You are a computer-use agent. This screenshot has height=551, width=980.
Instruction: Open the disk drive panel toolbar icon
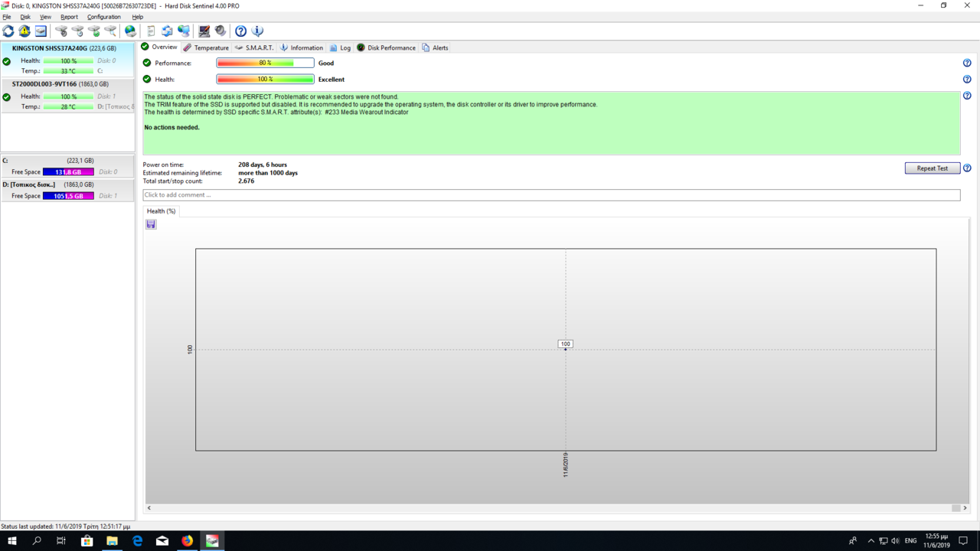click(x=41, y=31)
